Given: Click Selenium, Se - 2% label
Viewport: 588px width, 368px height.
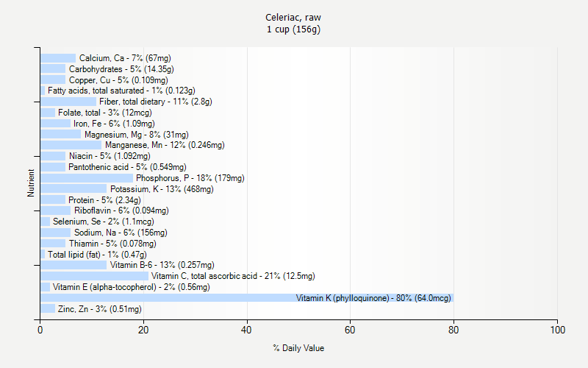Looking at the screenshot, I should 103,222.
